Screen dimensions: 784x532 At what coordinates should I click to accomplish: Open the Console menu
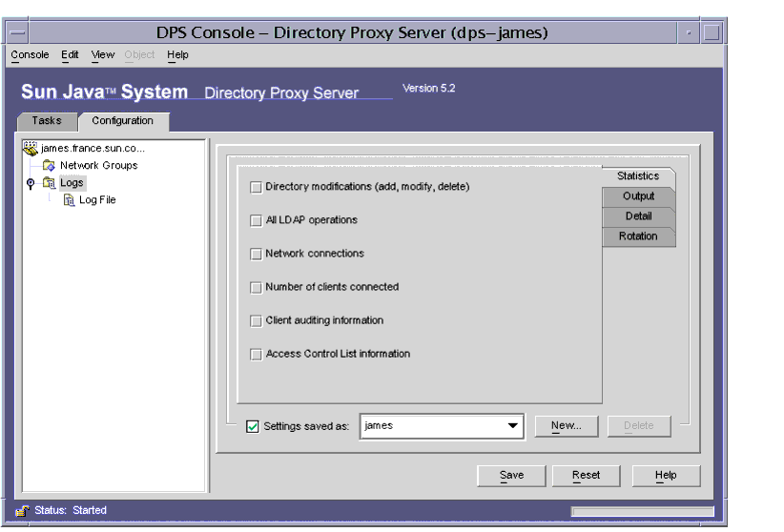pos(30,55)
